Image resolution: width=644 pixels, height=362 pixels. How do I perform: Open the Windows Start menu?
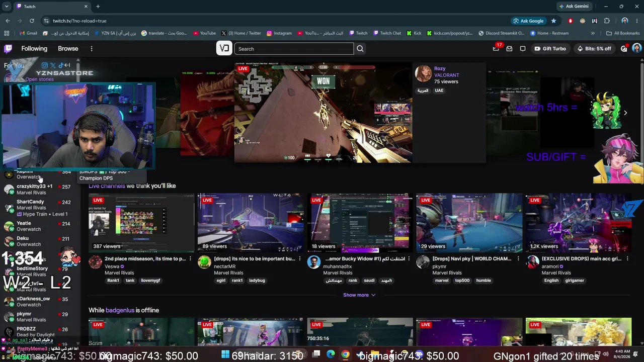point(225,354)
